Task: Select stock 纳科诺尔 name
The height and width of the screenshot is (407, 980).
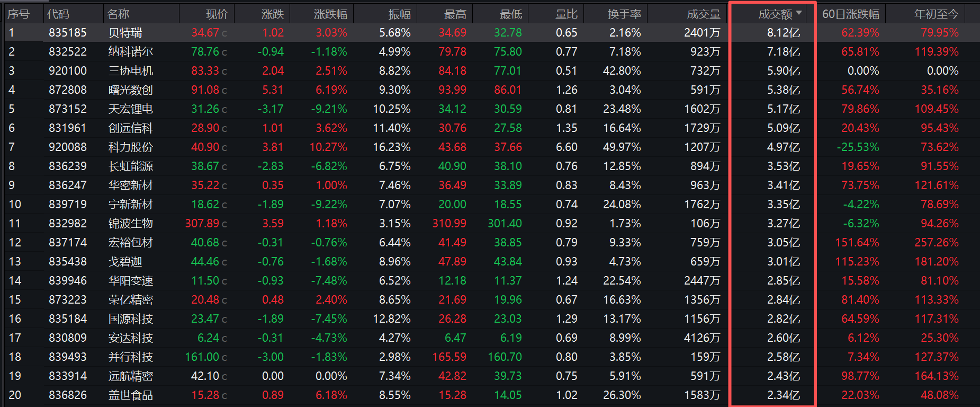Action: (x=131, y=52)
